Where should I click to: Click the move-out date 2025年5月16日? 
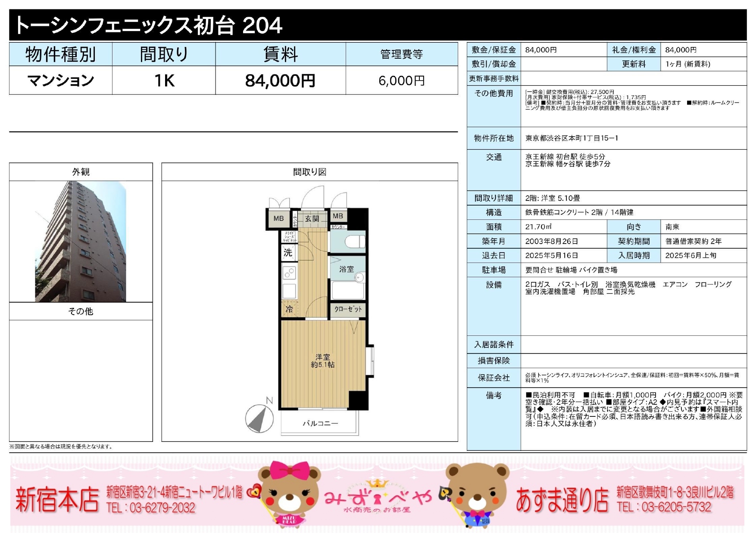tap(552, 255)
